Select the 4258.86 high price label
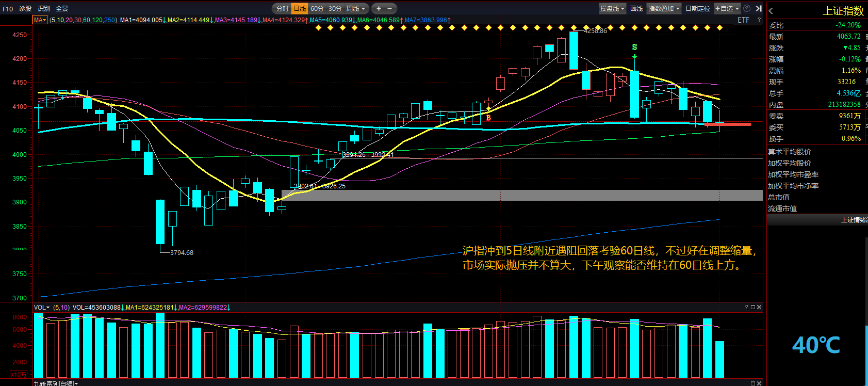This screenshot has height=386, width=868. [595, 31]
